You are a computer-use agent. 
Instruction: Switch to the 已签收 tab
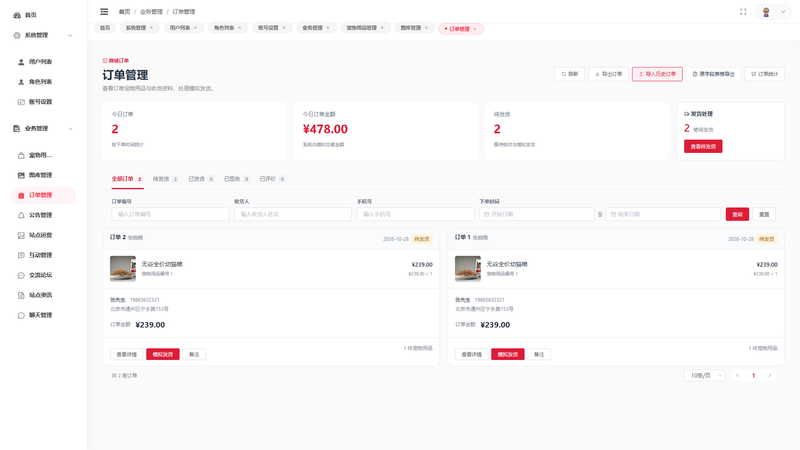pos(237,179)
